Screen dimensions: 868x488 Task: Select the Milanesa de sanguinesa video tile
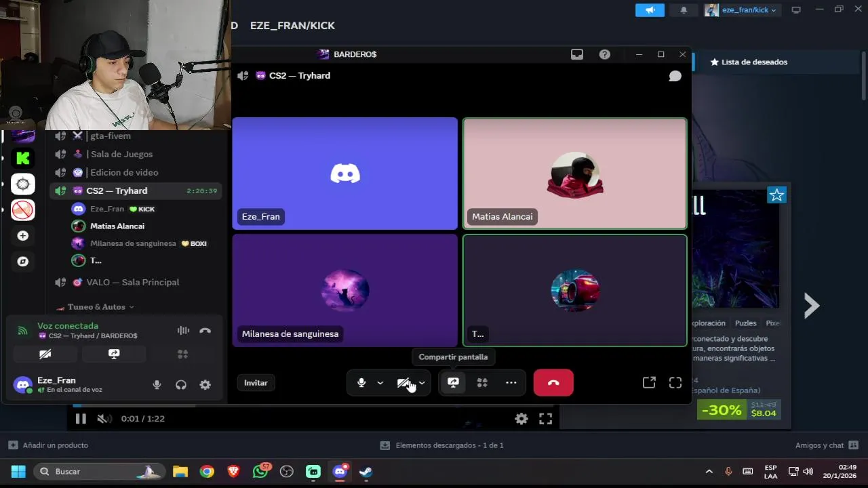345,290
